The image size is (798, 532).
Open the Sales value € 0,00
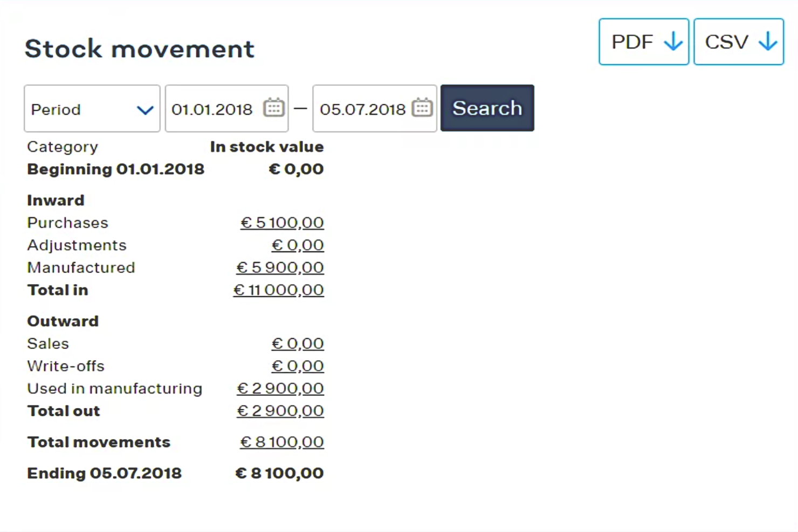click(x=297, y=343)
